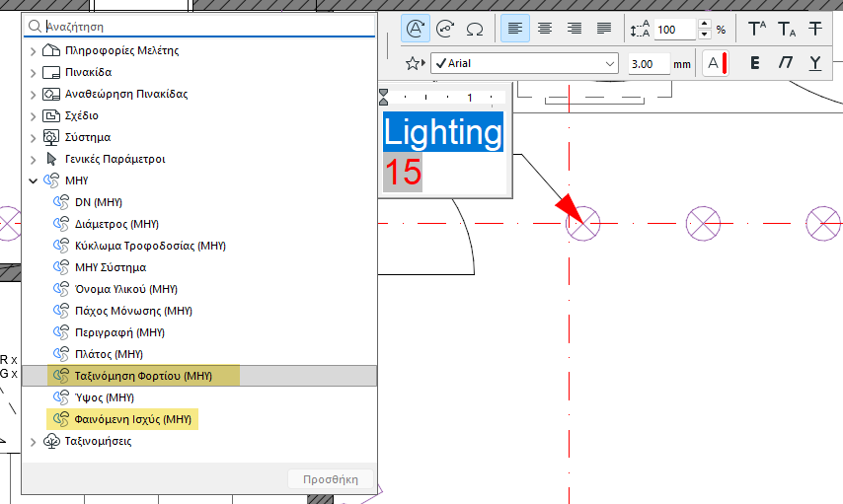Open the text favorites star menu
The image size is (843, 504).
coord(415,64)
